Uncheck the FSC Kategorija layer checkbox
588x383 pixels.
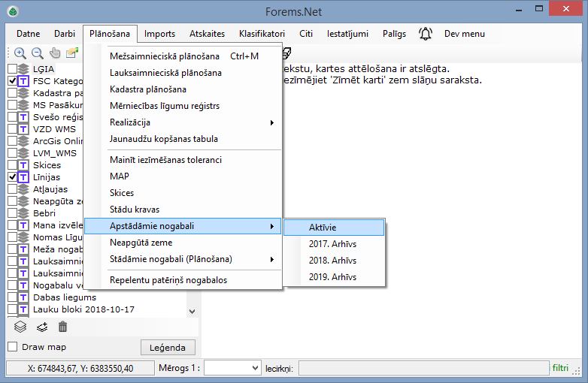coord(12,81)
